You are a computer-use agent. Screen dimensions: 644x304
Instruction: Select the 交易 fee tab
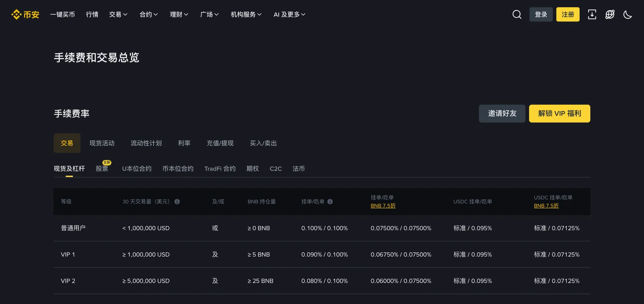(x=67, y=143)
